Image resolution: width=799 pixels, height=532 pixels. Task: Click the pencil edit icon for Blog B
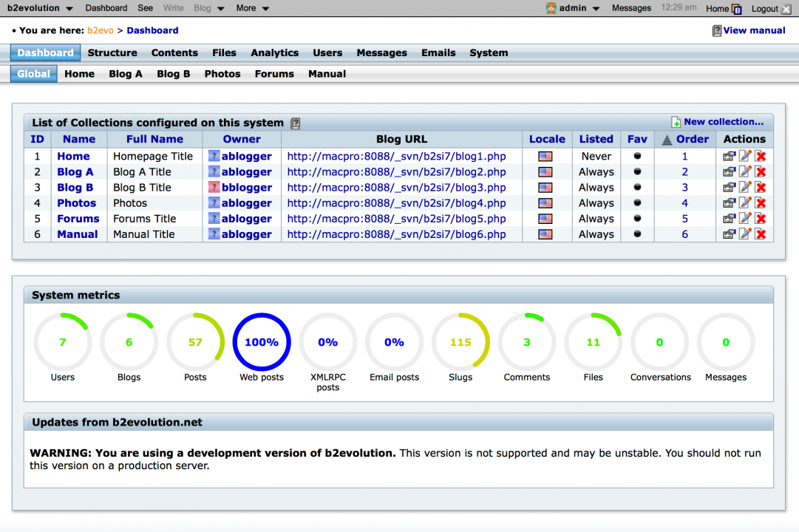(x=745, y=188)
